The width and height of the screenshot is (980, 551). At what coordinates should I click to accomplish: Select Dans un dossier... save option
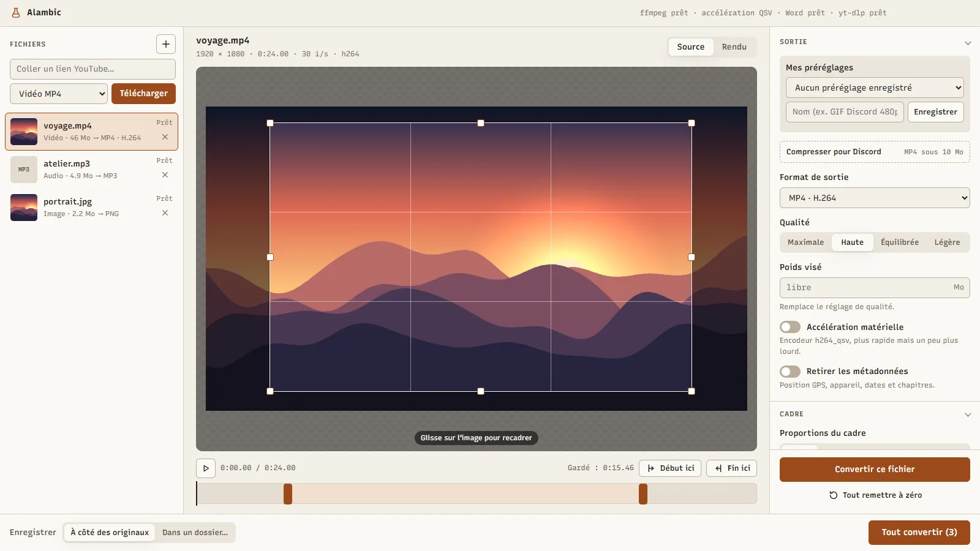(x=195, y=533)
